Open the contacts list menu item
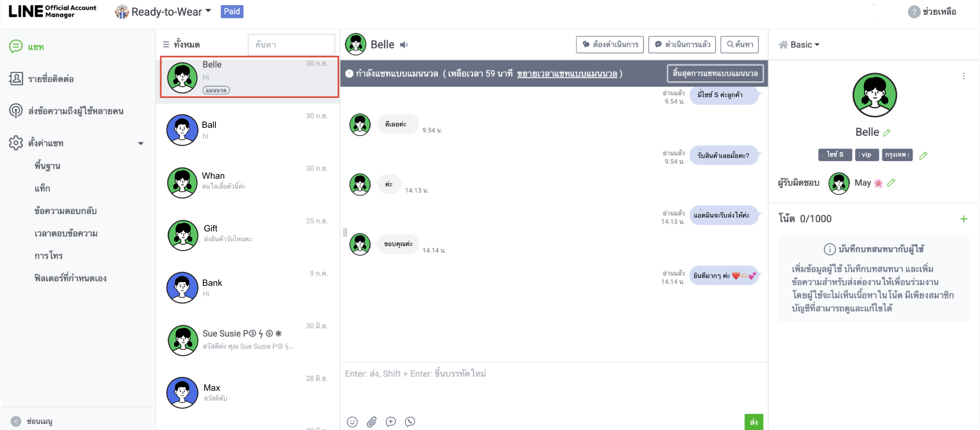980x430 pixels. click(x=51, y=79)
